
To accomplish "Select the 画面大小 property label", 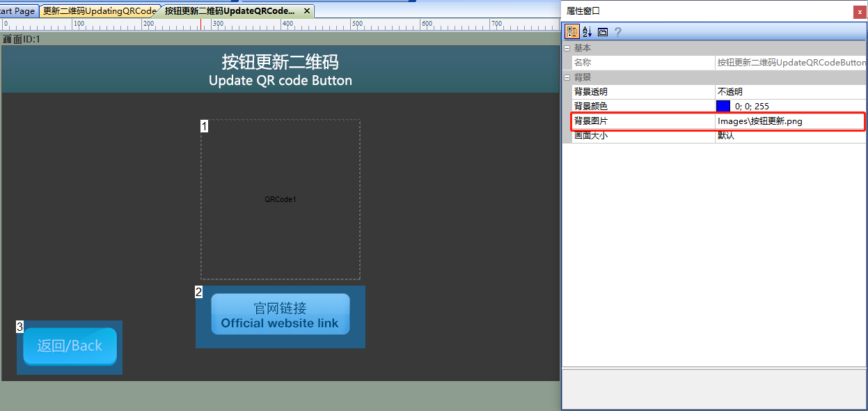I will [x=591, y=135].
